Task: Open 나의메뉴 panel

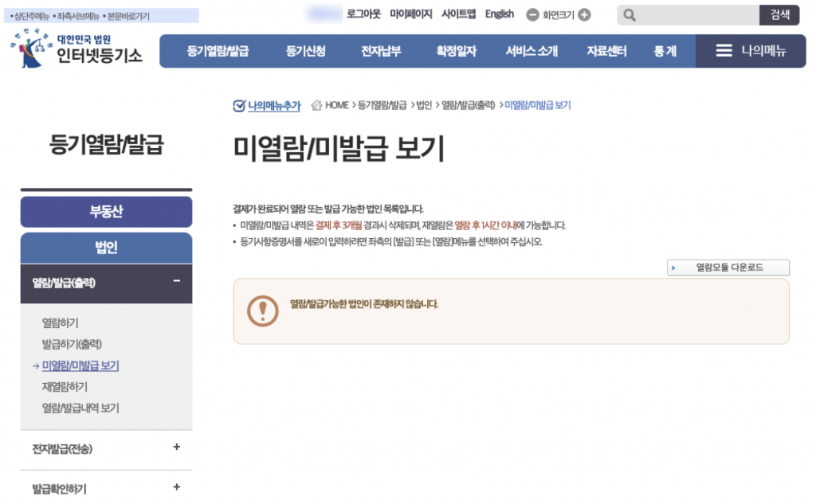Action: [x=751, y=51]
